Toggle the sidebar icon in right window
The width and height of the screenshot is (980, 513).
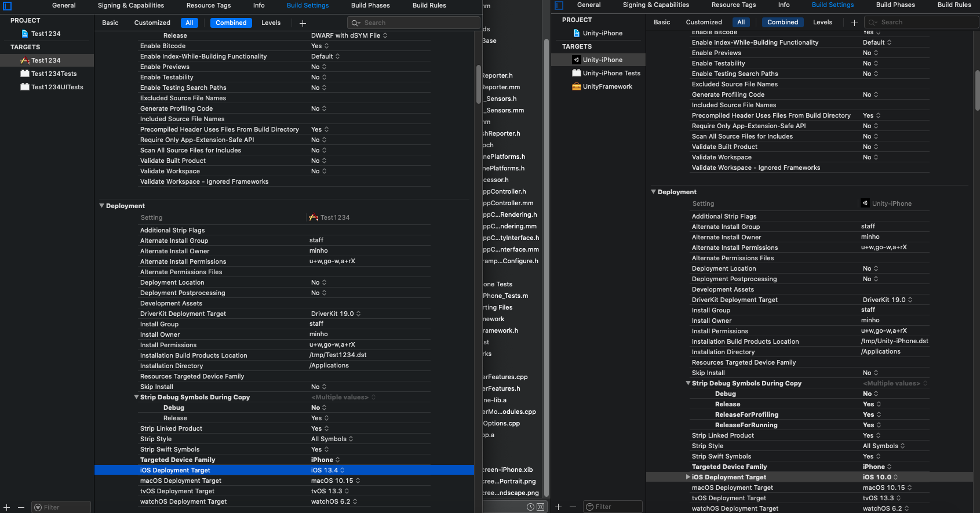[x=559, y=6]
